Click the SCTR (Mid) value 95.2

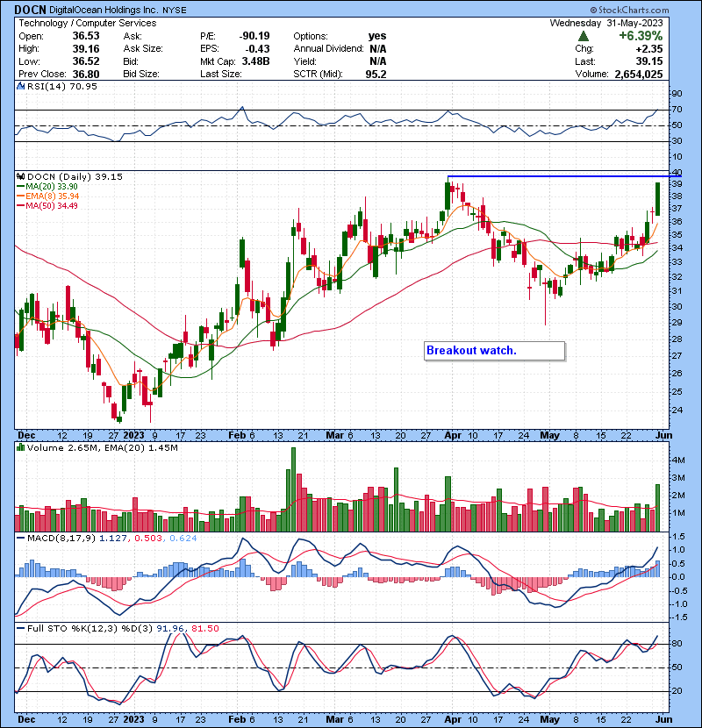pos(376,74)
